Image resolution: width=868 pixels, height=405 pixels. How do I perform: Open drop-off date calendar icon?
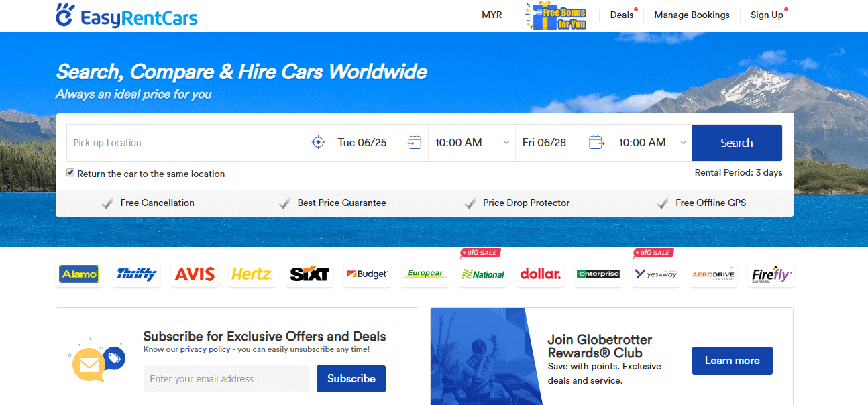click(x=596, y=142)
